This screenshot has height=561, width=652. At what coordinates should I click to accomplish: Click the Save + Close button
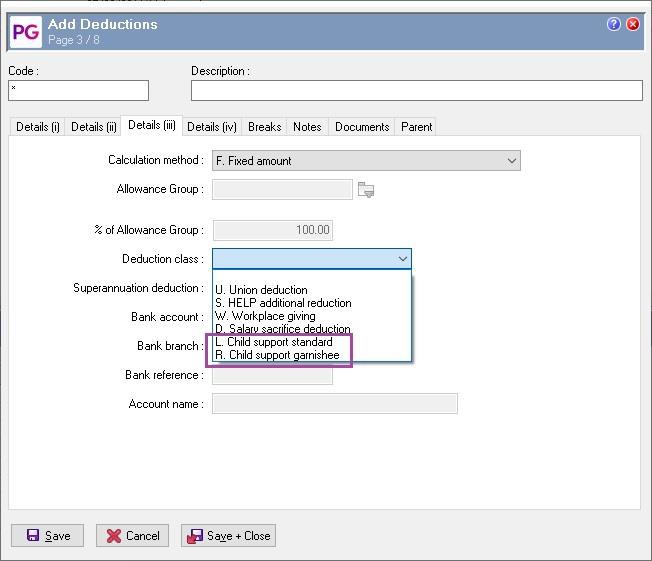click(228, 536)
